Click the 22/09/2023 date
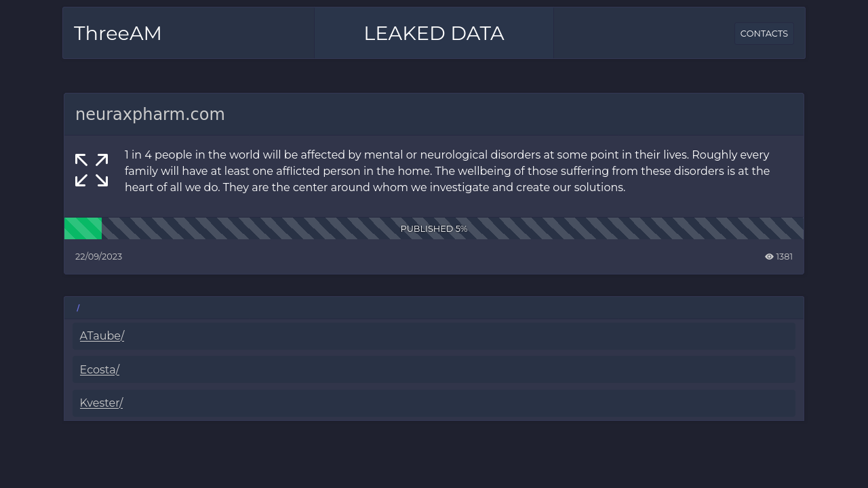This screenshot has width=868, height=488. 99,257
